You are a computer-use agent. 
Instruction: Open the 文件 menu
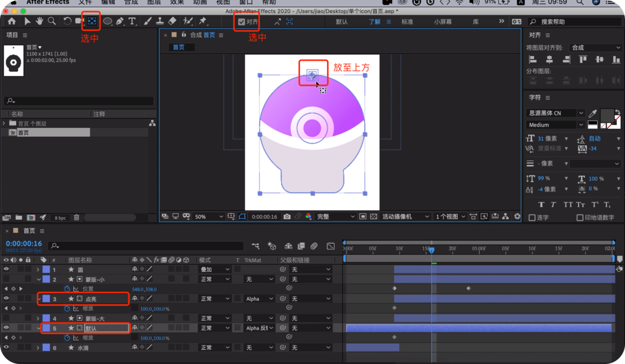85,2
